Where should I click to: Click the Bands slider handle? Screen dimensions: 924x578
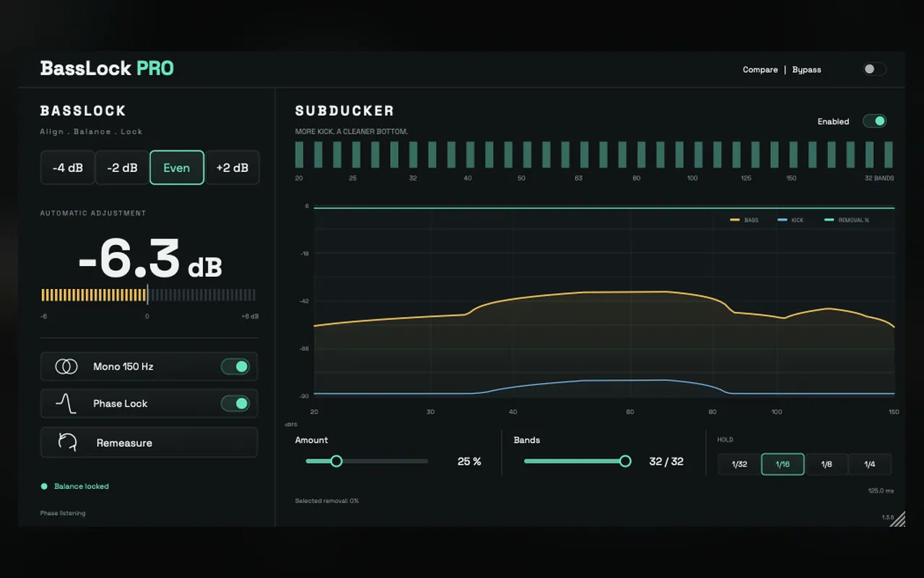(x=625, y=461)
